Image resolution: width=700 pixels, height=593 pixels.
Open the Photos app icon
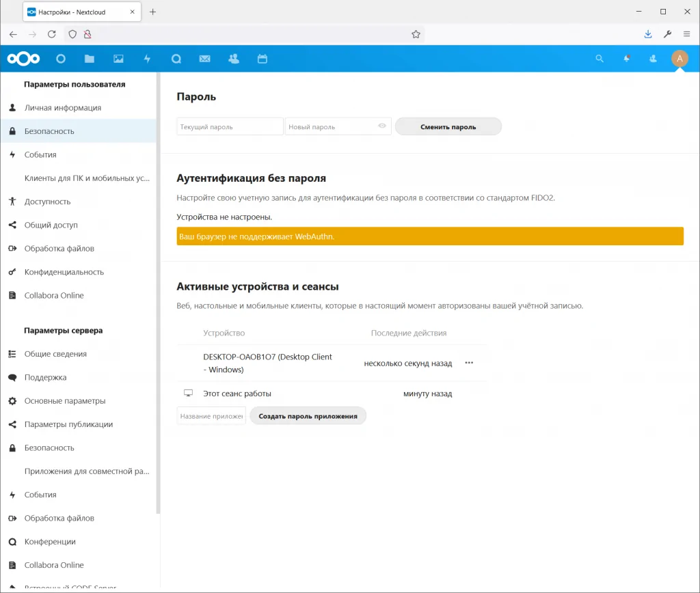tap(118, 59)
